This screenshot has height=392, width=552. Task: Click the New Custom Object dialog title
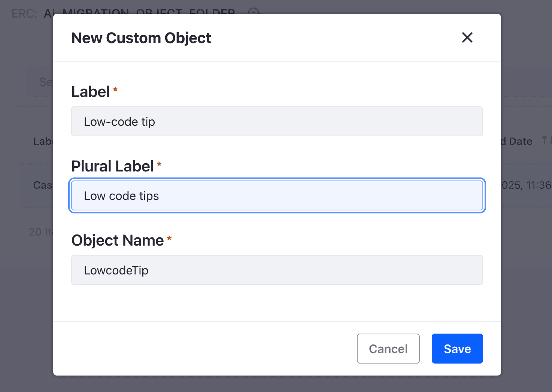(141, 37)
